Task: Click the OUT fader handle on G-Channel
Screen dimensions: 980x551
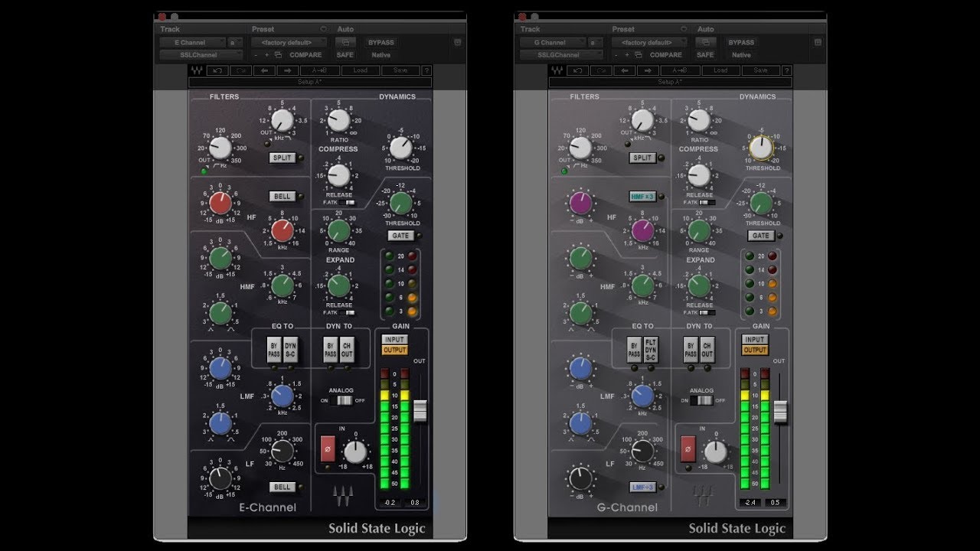Action: point(779,412)
